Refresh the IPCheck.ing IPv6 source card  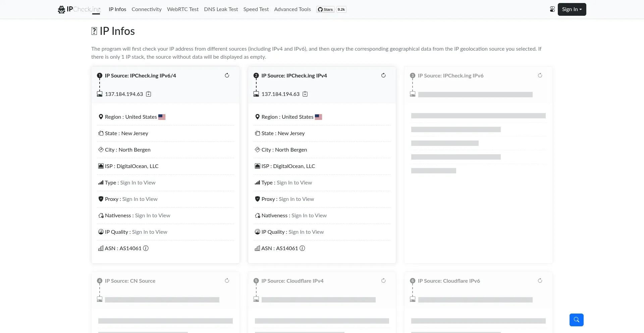[540, 75]
